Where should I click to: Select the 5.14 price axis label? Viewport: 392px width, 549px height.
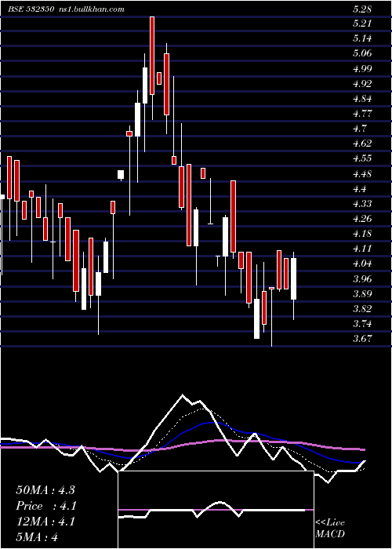[362, 38]
